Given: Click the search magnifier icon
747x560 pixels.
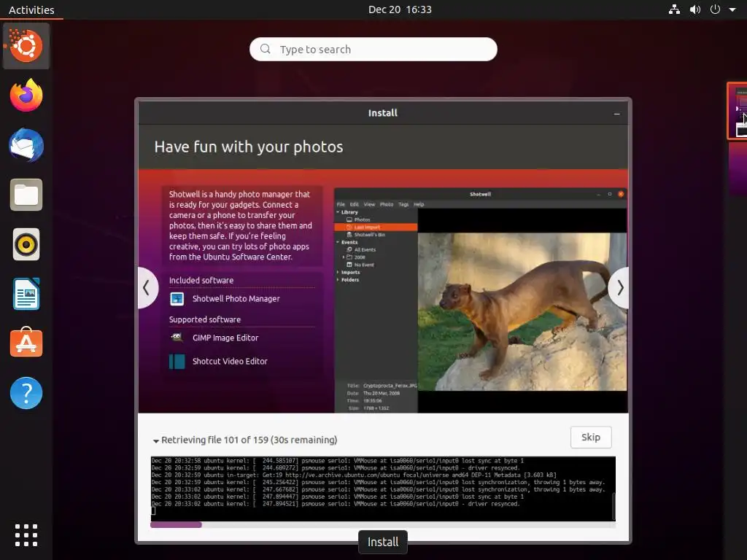Looking at the screenshot, I should point(266,49).
